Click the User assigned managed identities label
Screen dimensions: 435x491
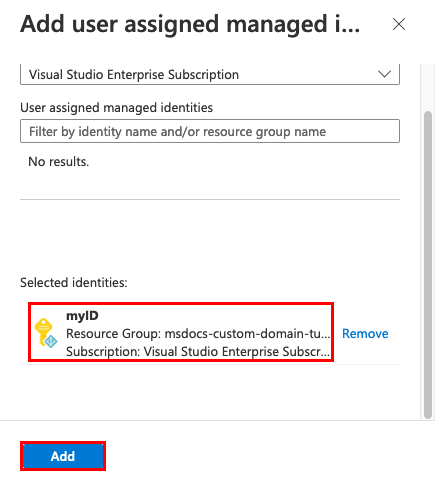[116, 108]
